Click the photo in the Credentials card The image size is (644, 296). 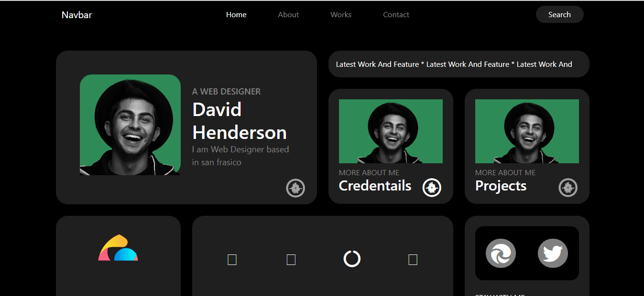click(391, 131)
